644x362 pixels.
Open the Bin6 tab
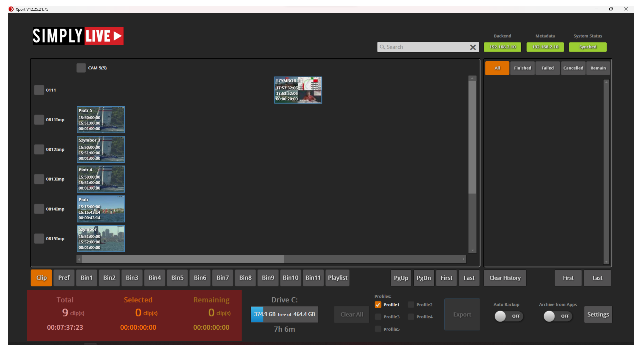click(200, 278)
